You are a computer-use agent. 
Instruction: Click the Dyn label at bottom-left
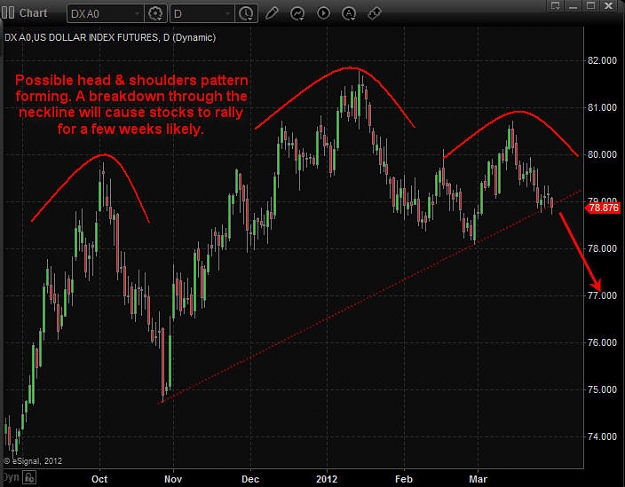10,477
